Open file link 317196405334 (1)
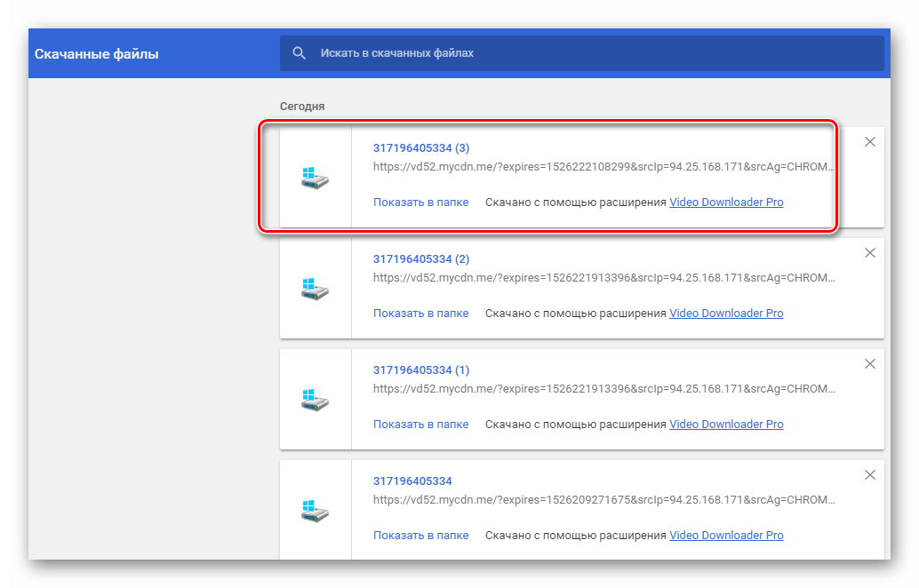Screen dimensions: 919x588 [x=421, y=370]
